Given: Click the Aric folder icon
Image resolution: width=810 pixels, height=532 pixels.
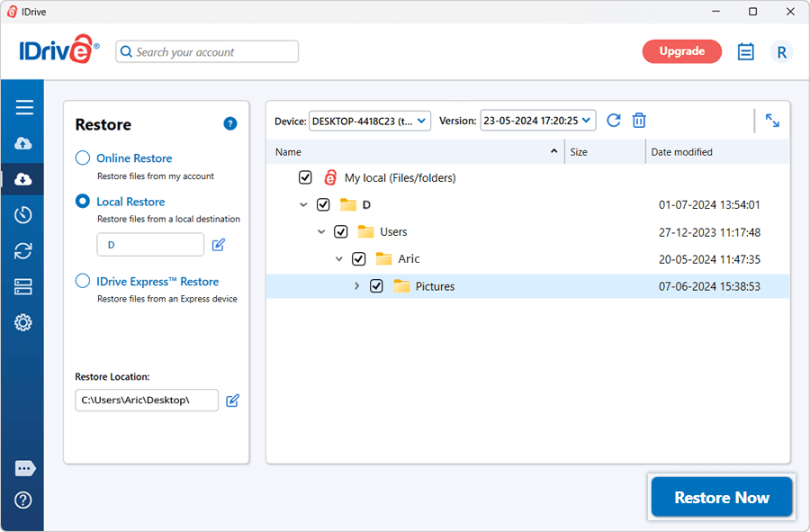Looking at the screenshot, I should [x=383, y=258].
